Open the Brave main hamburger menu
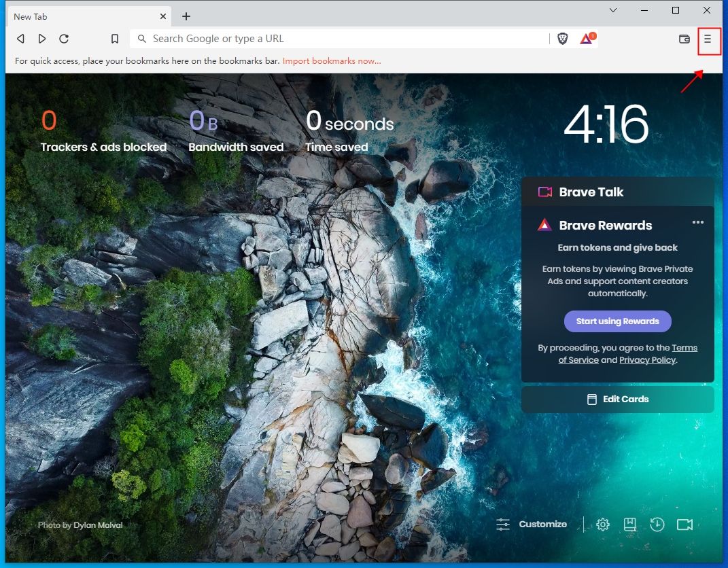The width and height of the screenshot is (728, 568). [708, 39]
